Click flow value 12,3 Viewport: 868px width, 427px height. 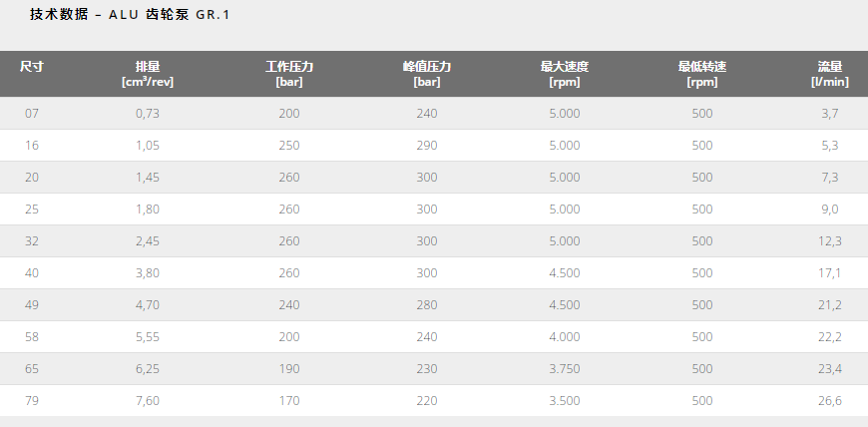tap(830, 241)
